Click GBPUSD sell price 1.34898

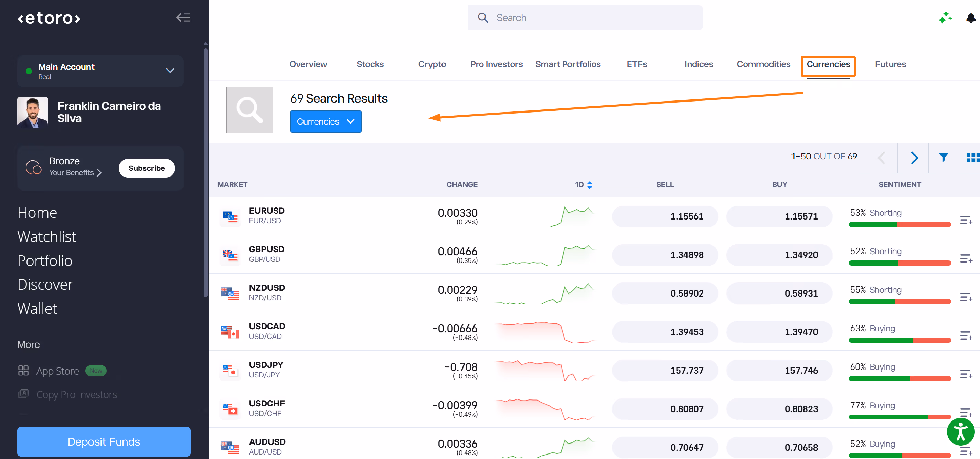tap(664, 255)
